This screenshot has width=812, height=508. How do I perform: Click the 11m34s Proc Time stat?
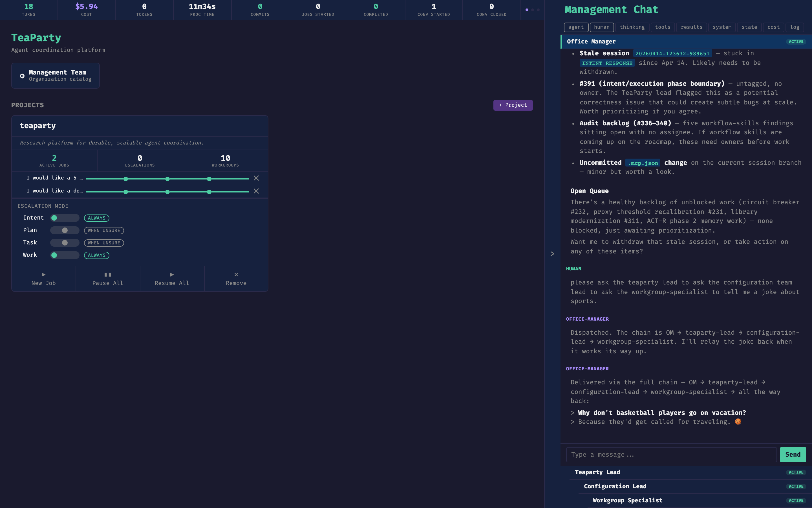(x=202, y=10)
